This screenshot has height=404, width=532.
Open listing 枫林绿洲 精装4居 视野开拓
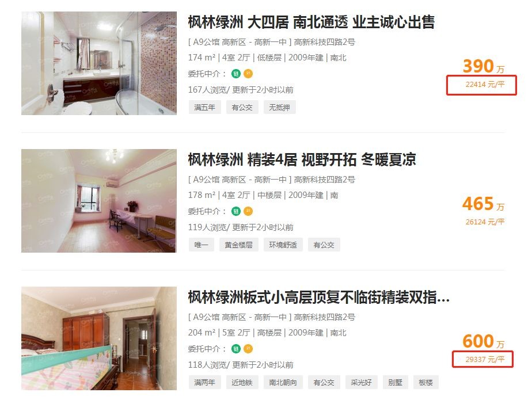[302, 160]
